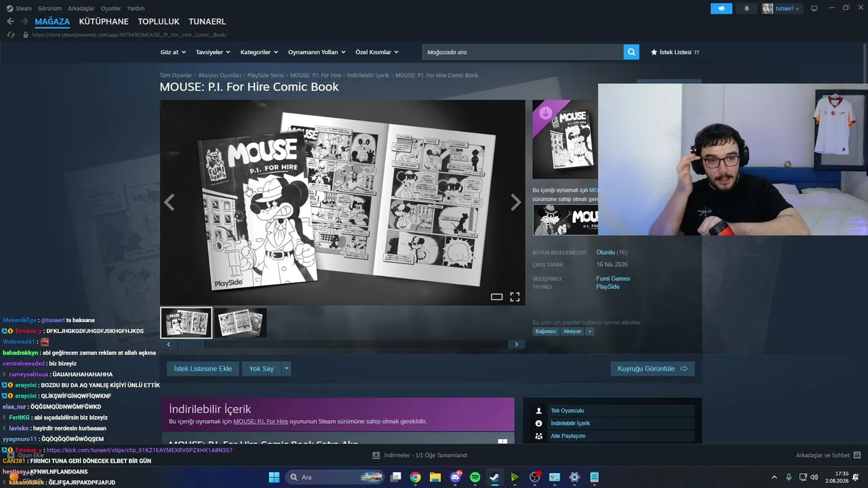Open the Steam notifications bell

point(747,8)
